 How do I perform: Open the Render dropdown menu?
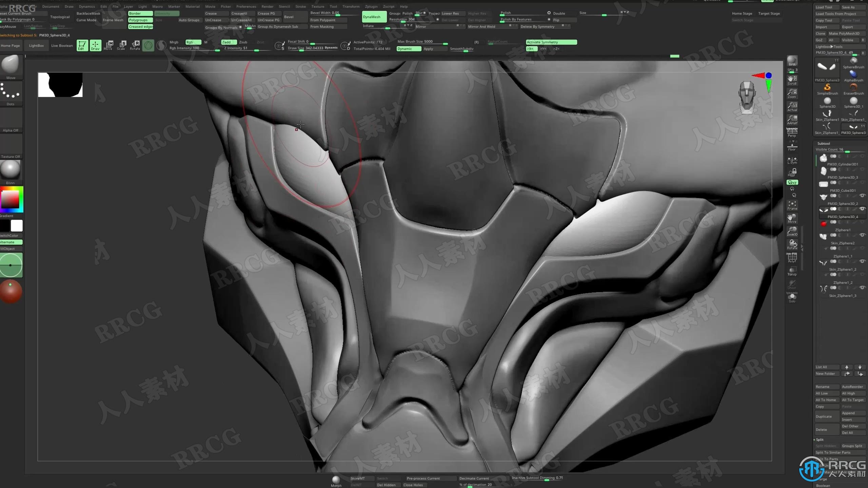click(267, 6)
